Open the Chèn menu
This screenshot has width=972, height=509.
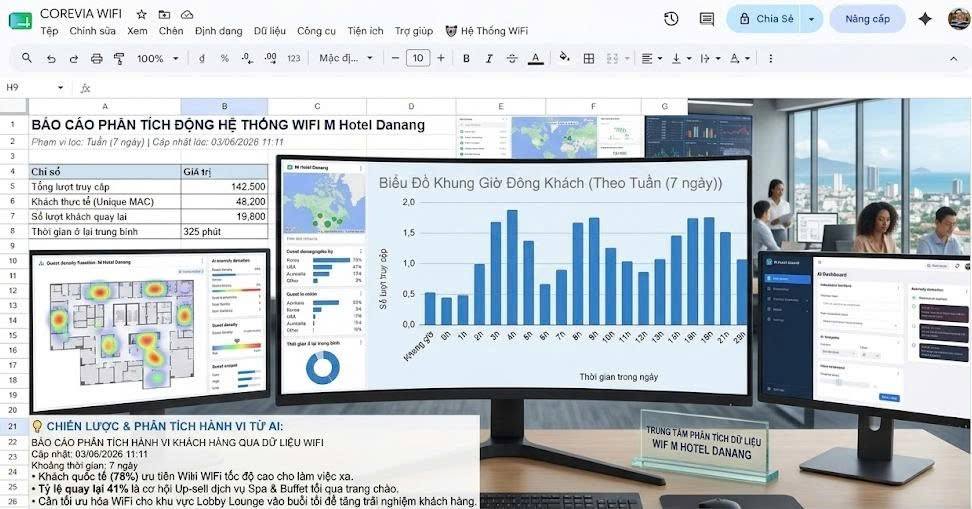click(x=170, y=31)
